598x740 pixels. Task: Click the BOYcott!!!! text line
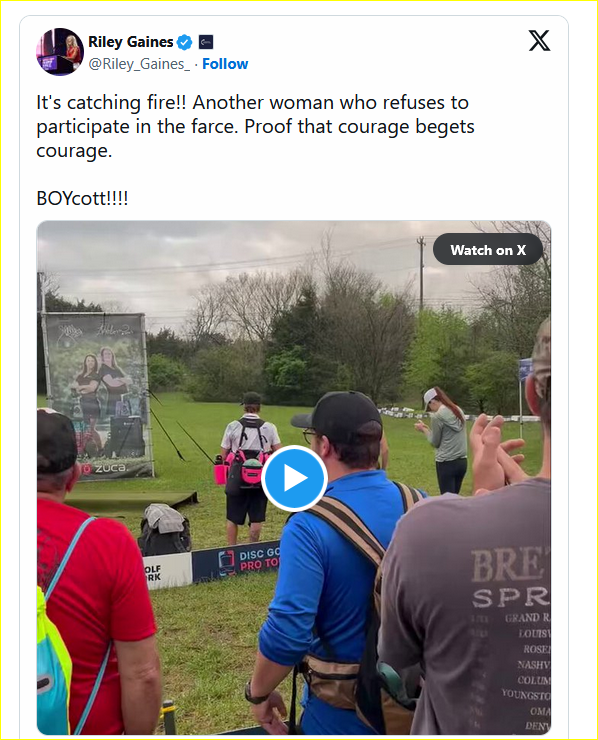[x=82, y=198]
